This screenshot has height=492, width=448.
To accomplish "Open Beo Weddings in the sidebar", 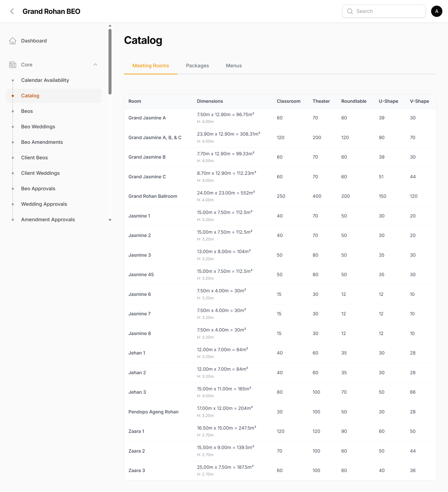I will click(54, 127).
